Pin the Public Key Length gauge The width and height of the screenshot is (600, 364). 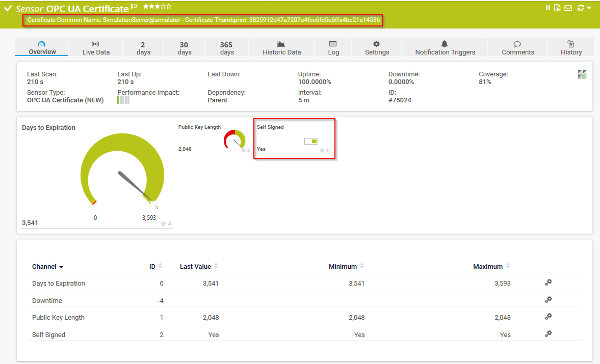[x=248, y=150]
